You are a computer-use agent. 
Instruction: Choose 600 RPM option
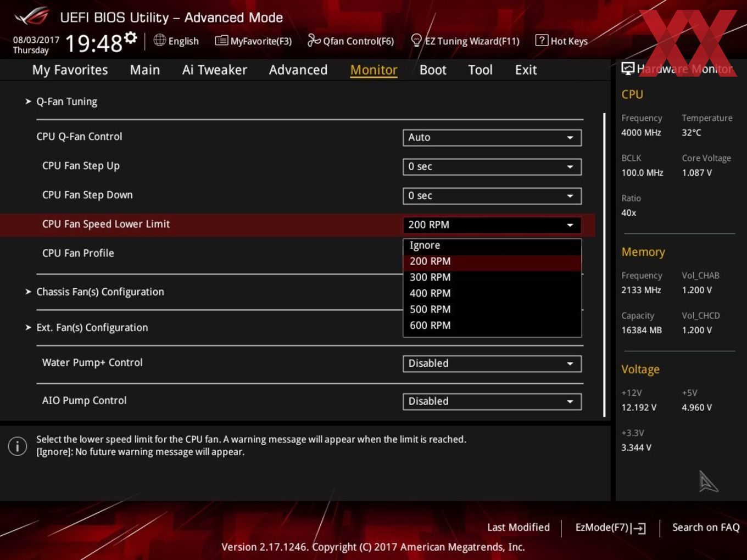pos(492,325)
